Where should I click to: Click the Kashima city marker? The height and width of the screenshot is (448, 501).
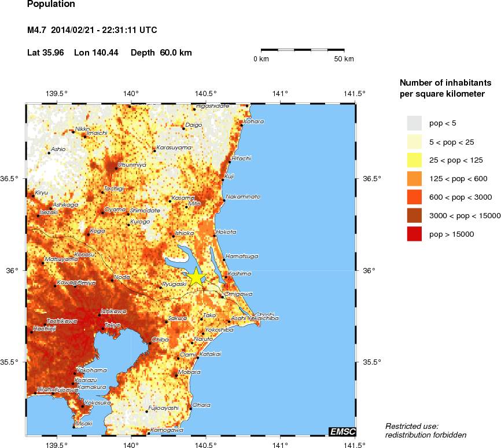click(227, 277)
